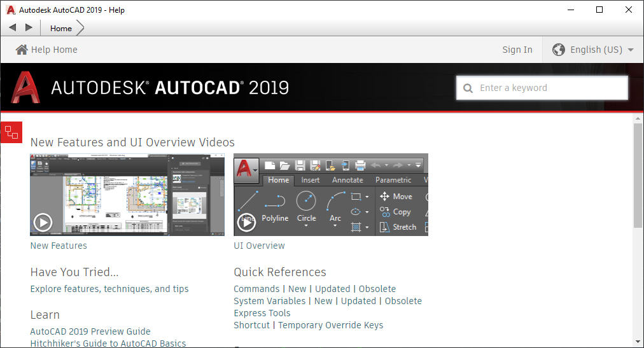
Task: Open the New Features link
Action: (59, 246)
